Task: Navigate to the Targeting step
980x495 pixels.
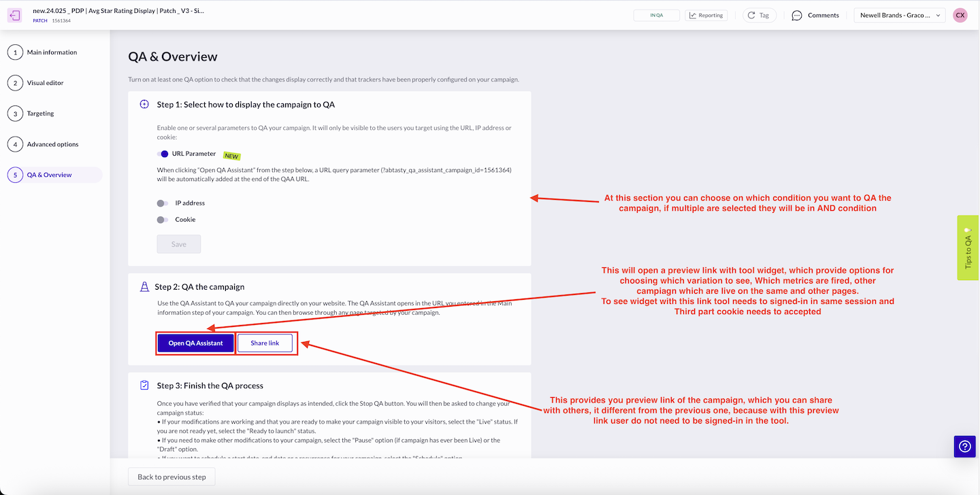Action: 40,114
